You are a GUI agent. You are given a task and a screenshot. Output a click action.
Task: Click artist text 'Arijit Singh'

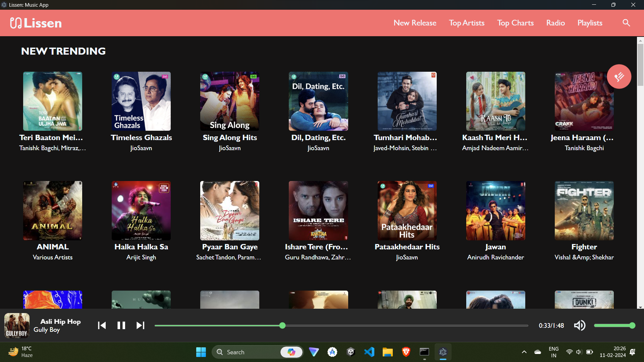tap(141, 257)
